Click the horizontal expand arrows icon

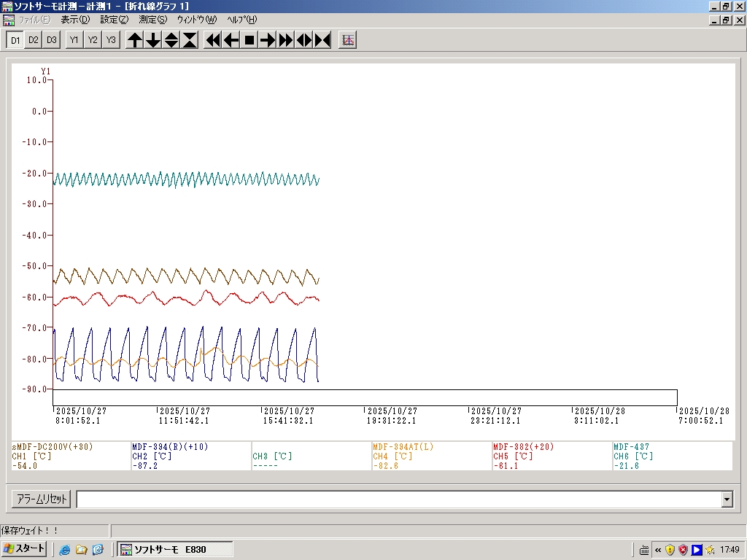point(304,40)
